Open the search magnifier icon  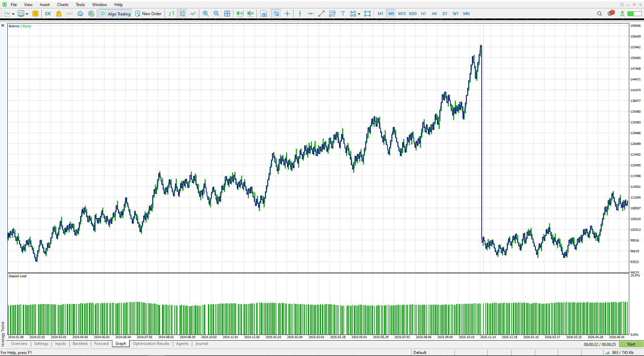pyautogui.click(x=599, y=14)
